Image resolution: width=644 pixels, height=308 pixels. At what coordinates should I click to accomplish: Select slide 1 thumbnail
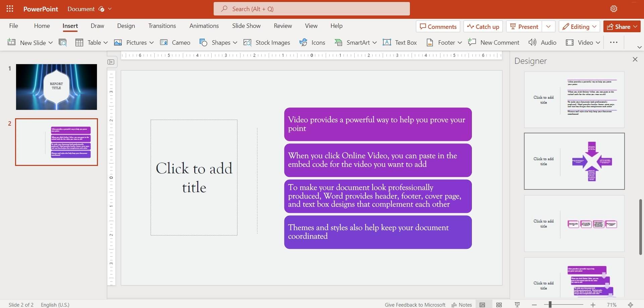(56, 87)
